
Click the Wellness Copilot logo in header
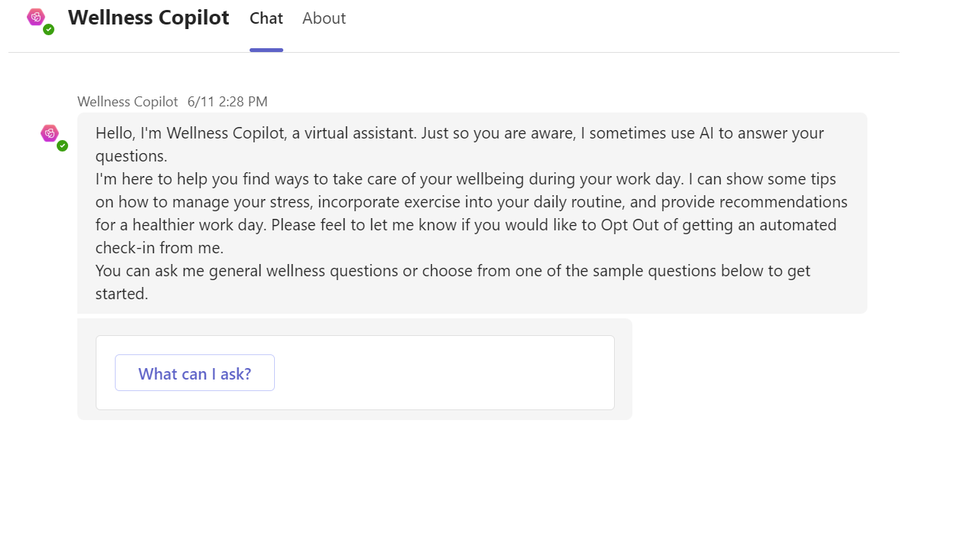[36, 17]
